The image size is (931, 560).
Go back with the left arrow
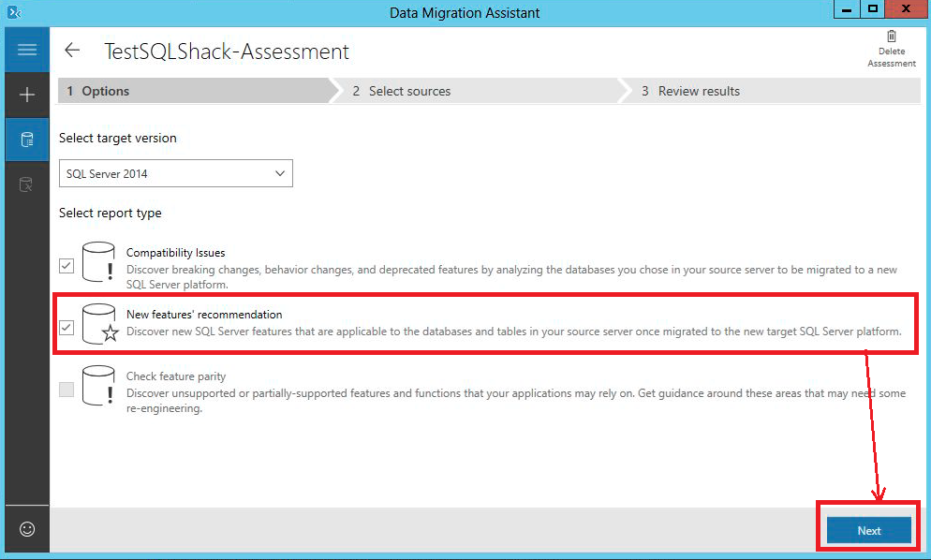[x=72, y=50]
